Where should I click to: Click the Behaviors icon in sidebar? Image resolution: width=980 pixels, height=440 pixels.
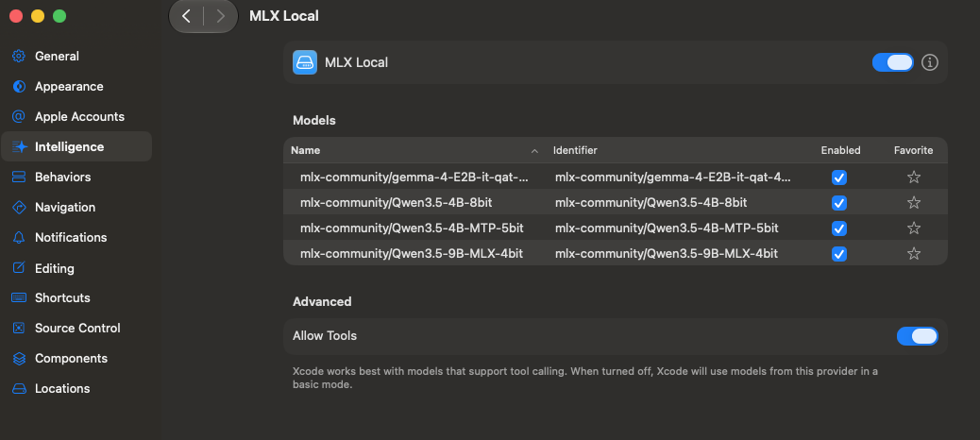pos(19,177)
